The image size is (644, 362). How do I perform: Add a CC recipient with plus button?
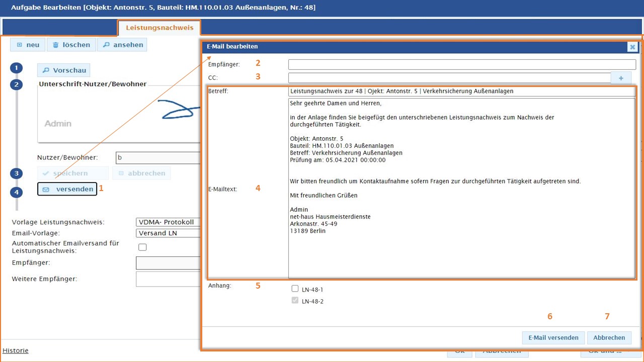[621, 78]
